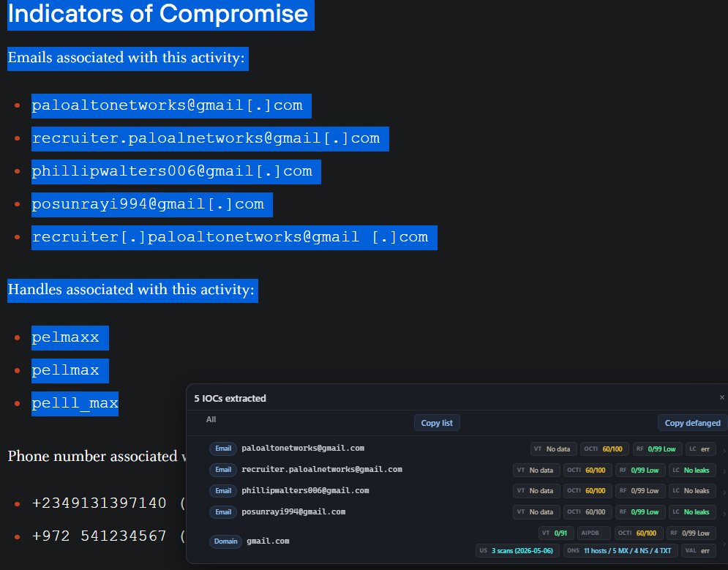Open AIPDB badge for gmail.com domain

[x=594, y=533]
